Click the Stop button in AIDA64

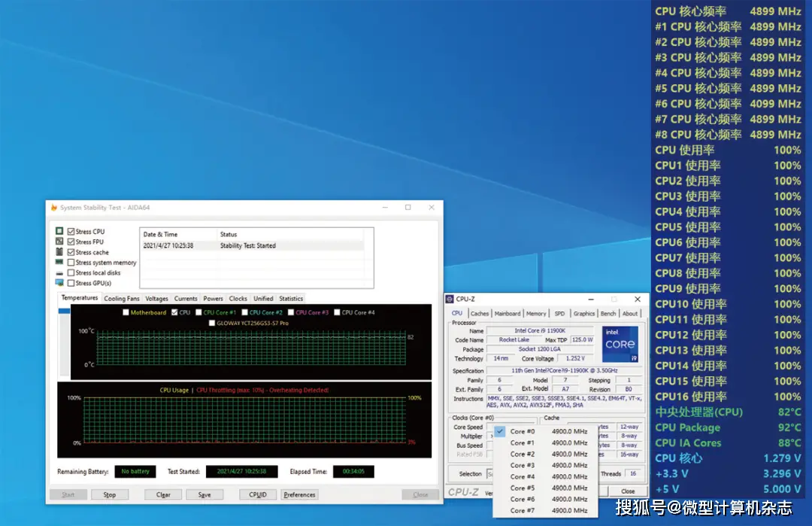pos(110,495)
